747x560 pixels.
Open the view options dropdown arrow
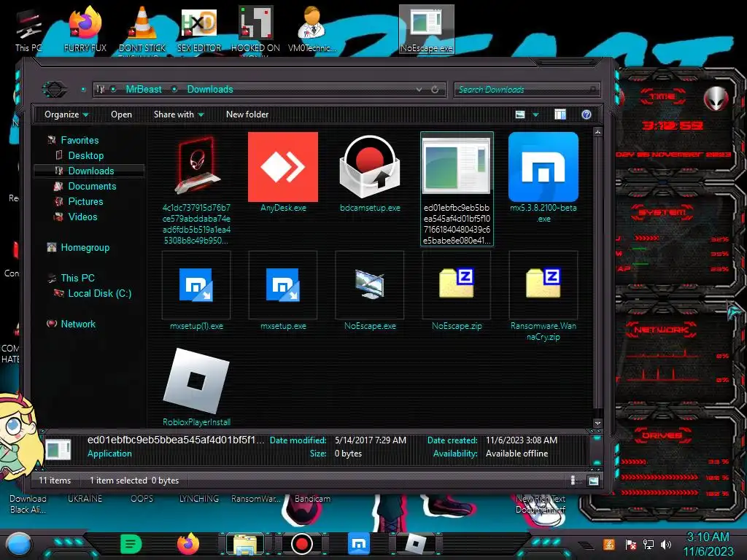click(x=535, y=114)
